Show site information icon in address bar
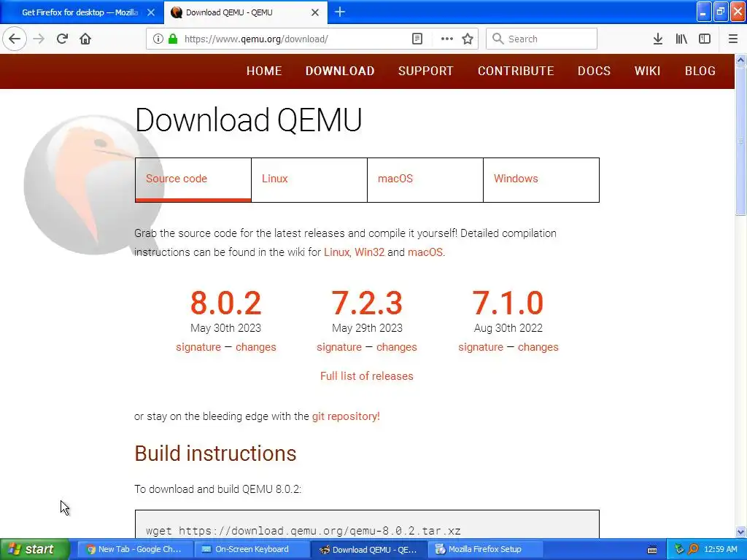 [158, 39]
